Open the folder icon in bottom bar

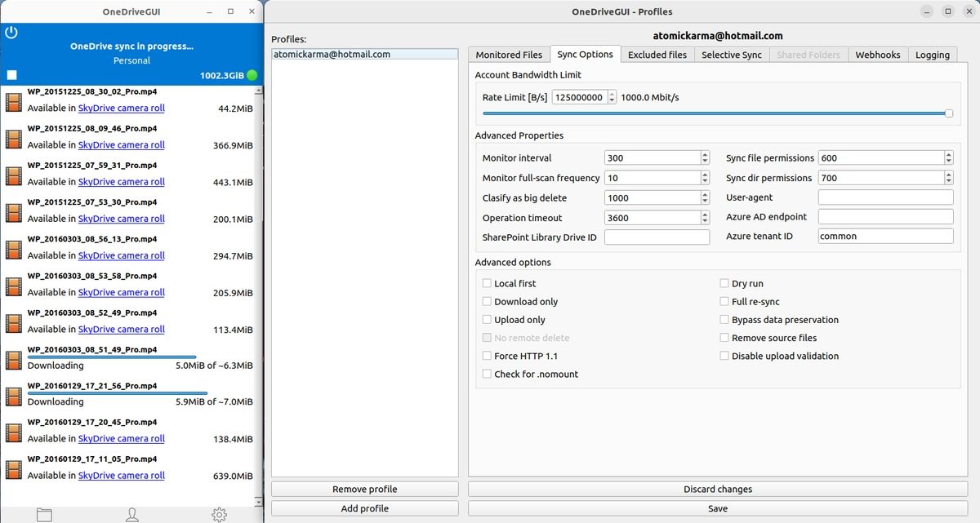point(44,514)
